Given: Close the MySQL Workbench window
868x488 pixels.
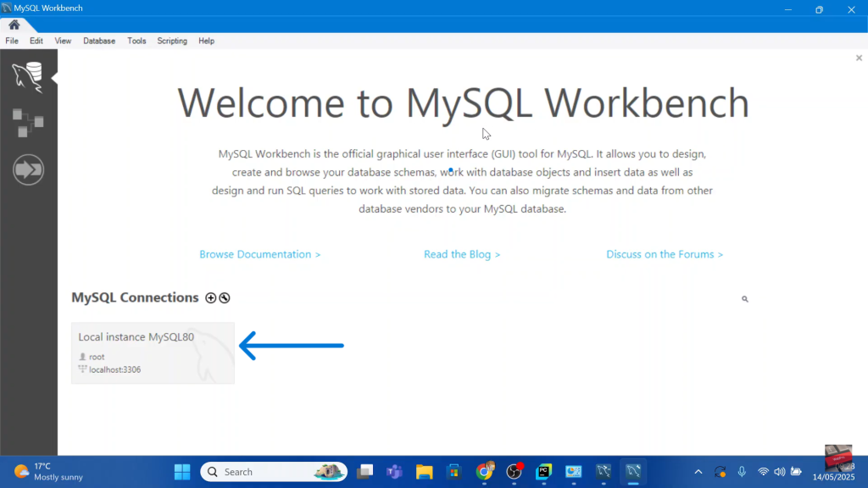Looking at the screenshot, I should 851,9.
